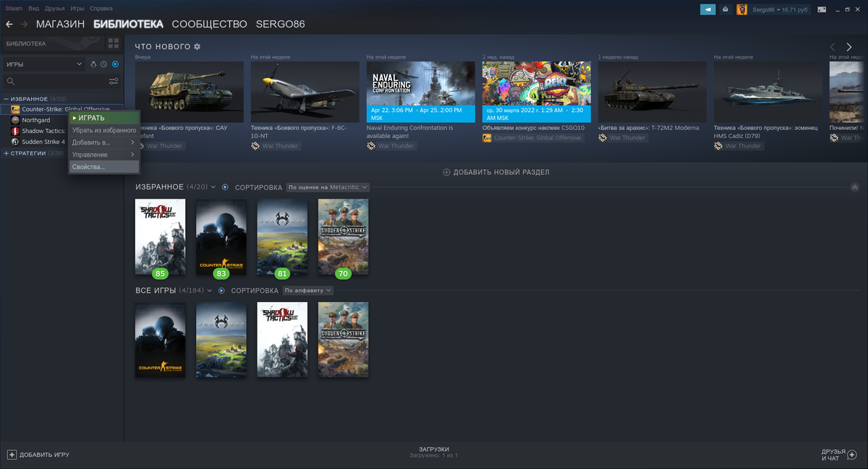
Task: Open the Добавить в... submenu
Action: pos(104,142)
